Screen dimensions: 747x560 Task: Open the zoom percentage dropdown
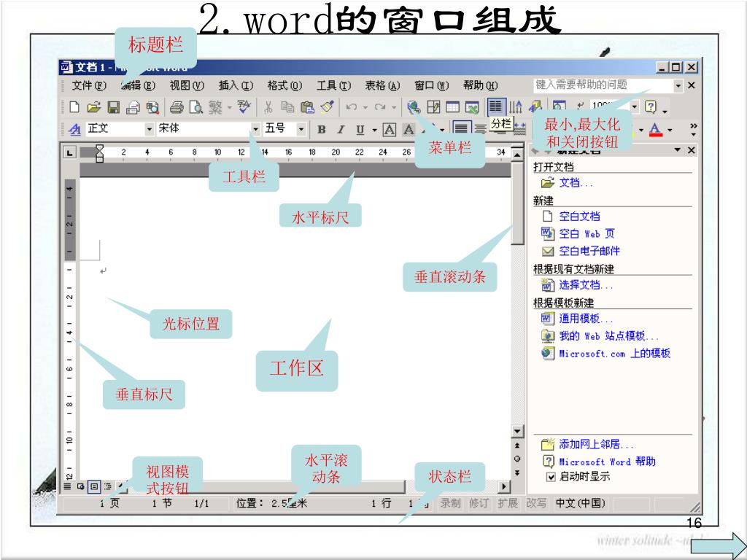[634, 106]
